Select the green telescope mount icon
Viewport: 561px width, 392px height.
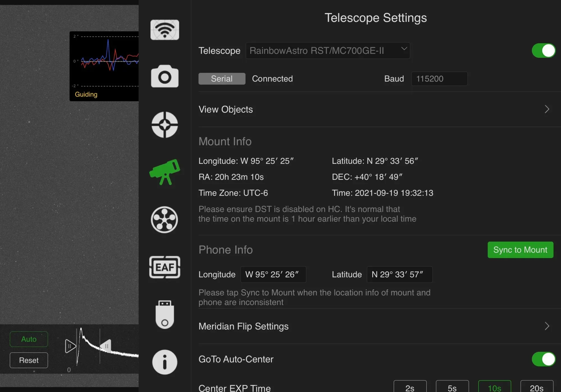tap(165, 172)
